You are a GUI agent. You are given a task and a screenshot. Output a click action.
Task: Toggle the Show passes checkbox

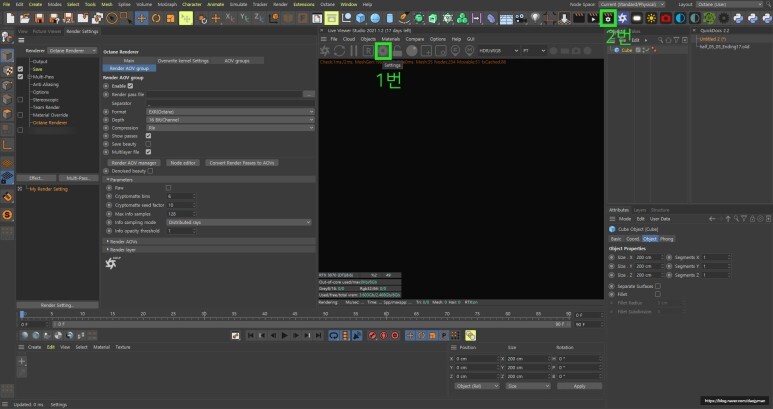[x=148, y=136]
